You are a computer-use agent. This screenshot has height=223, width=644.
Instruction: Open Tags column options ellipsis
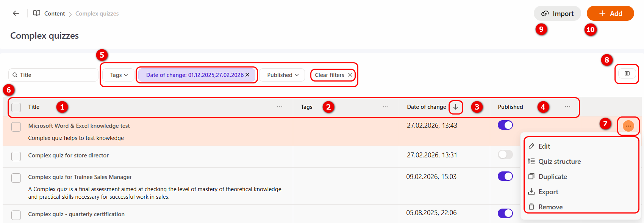(x=386, y=107)
